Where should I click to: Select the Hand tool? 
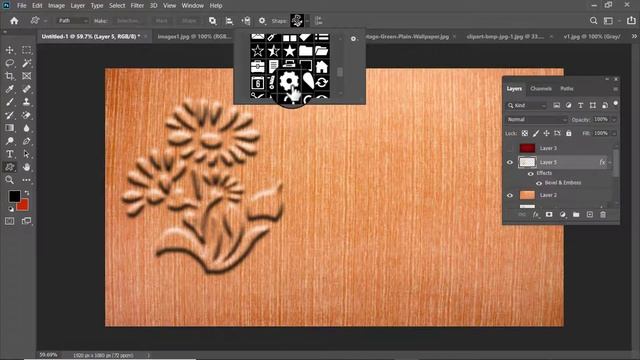click(x=27, y=167)
